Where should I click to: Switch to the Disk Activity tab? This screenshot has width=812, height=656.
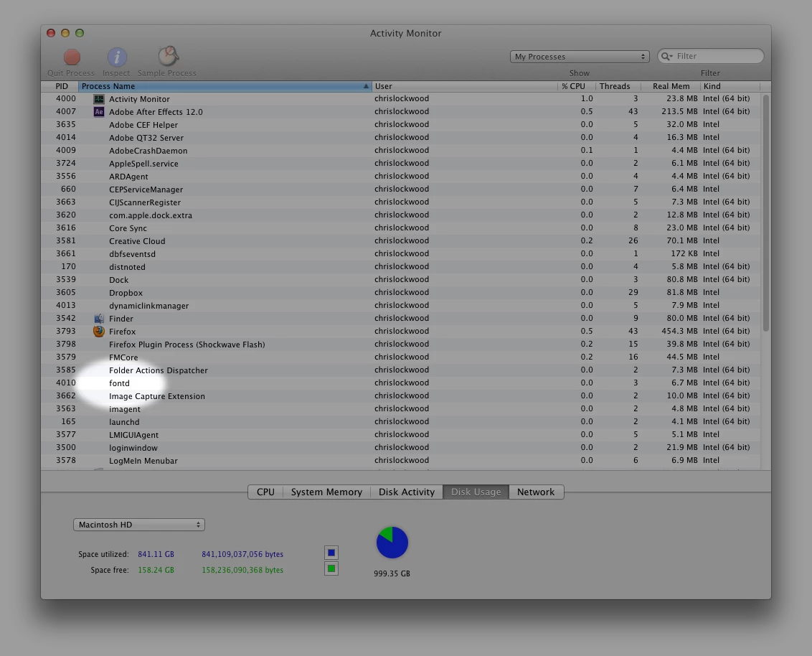pyautogui.click(x=407, y=492)
